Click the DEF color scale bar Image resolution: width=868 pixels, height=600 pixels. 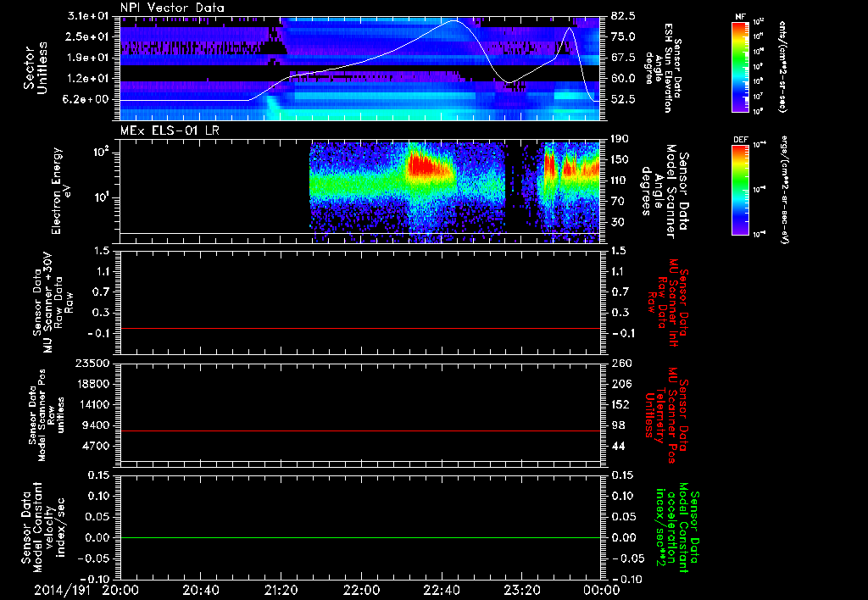(741, 189)
